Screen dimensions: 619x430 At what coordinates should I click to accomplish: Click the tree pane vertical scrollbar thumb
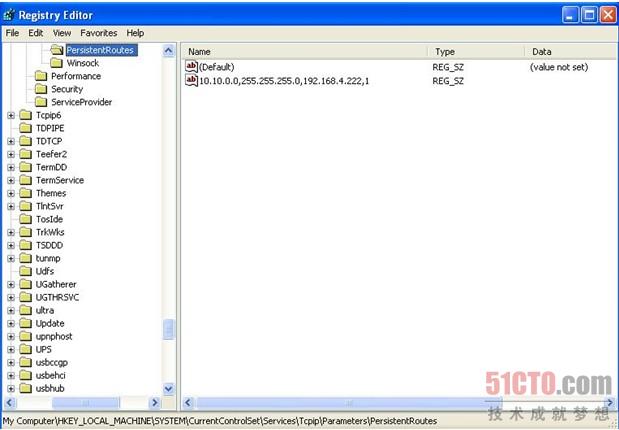[169, 329]
